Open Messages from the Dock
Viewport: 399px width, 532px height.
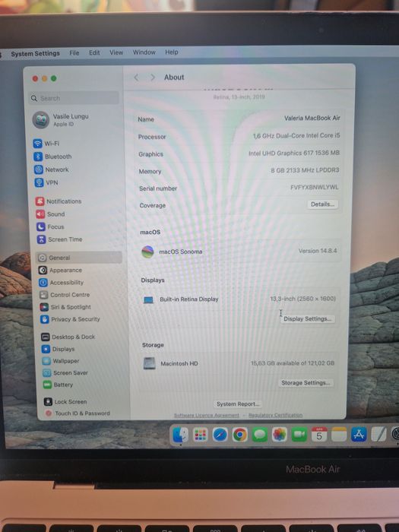(x=260, y=434)
